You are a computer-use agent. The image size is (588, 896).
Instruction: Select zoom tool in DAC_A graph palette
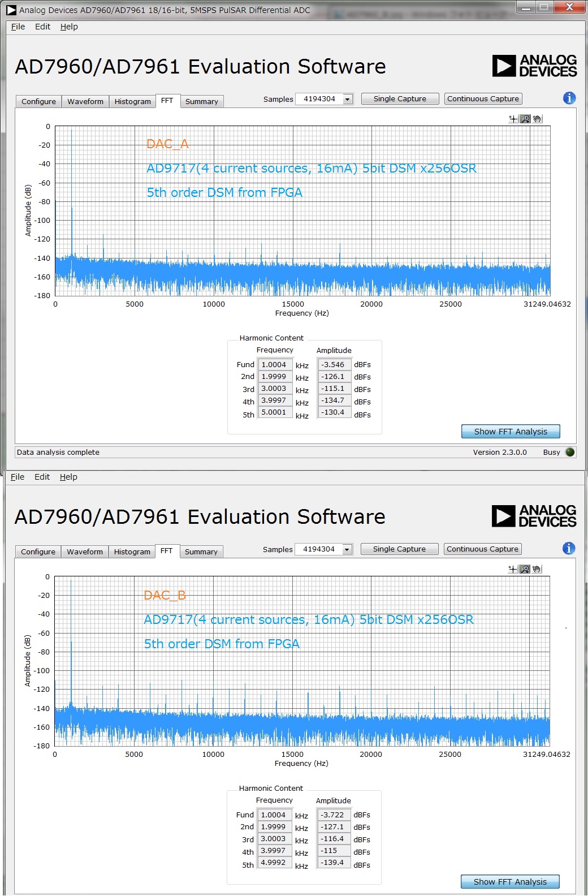(x=525, y=119)
